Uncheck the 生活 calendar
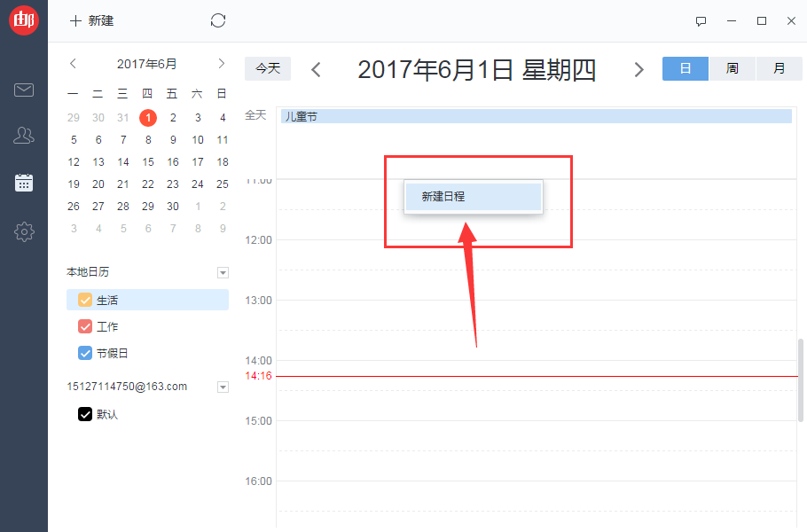The width and height of the screenshot is (807, 532). pyautogui.click(x=84, y=300)
